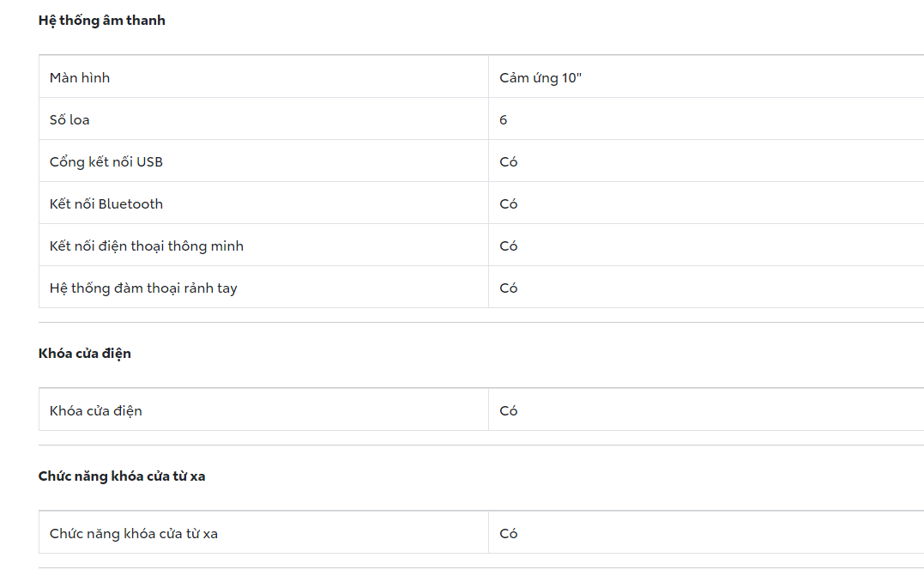Click the Chức năng khóa cửa từ xa heading
The width and height of the screenshot is (924, 576).
(x=122, y=476)
